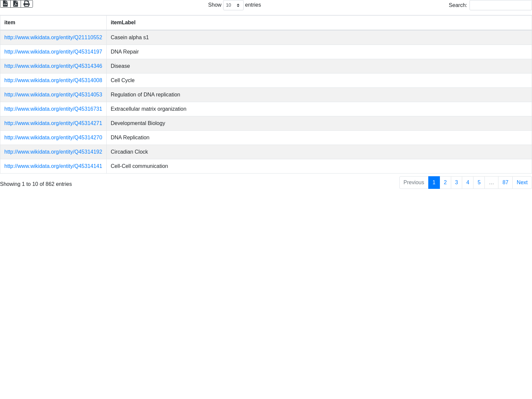Click the Next pagination button
Screen dimensions: 532x399
point(522,183)
